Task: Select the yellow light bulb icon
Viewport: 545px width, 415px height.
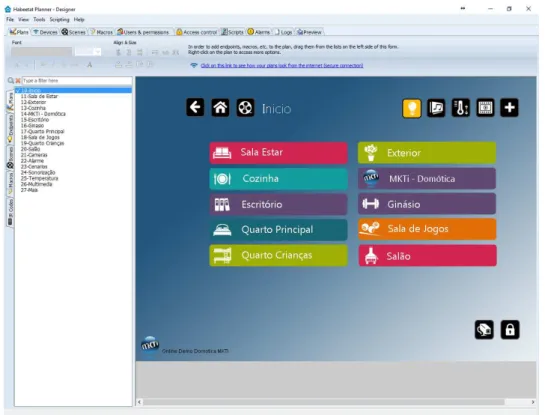Action: [412, 108]
